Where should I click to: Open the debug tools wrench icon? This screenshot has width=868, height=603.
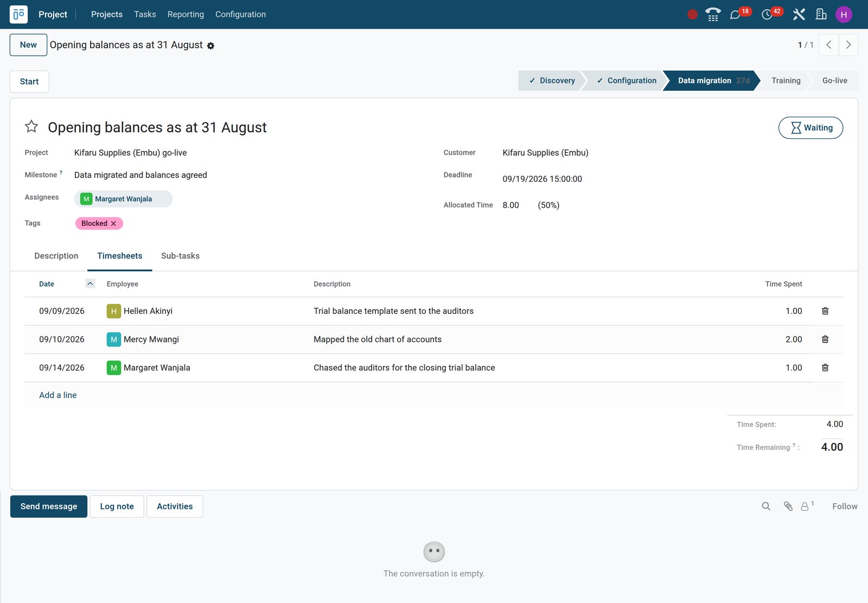[x=799, y=15]
